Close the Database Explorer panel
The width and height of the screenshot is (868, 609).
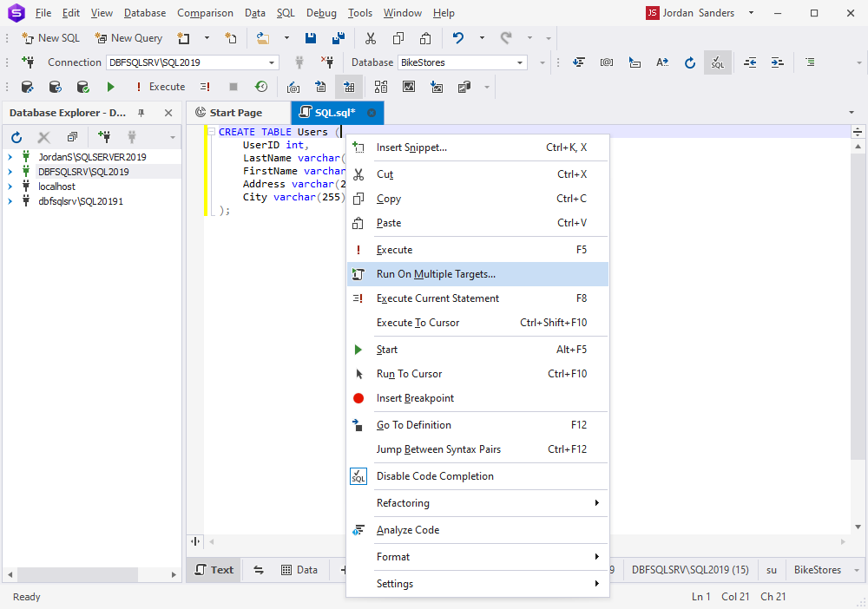click(x=168, y=113)
